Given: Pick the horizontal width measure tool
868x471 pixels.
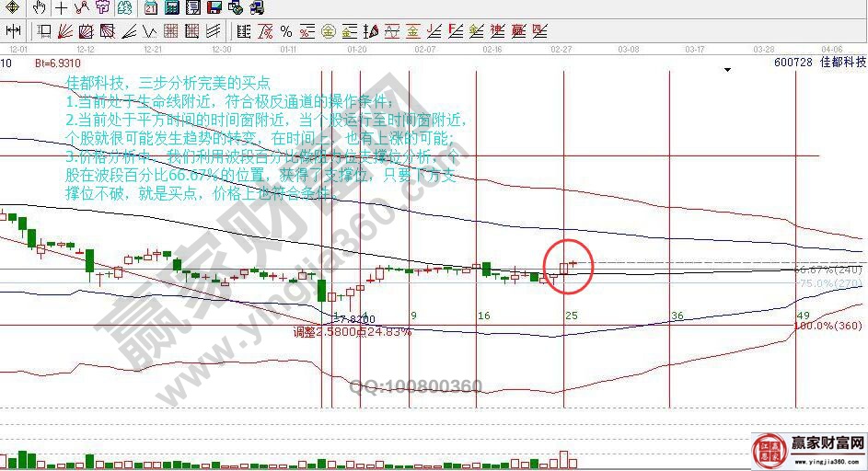Looking at the screenshot, I should pos(13,30).
